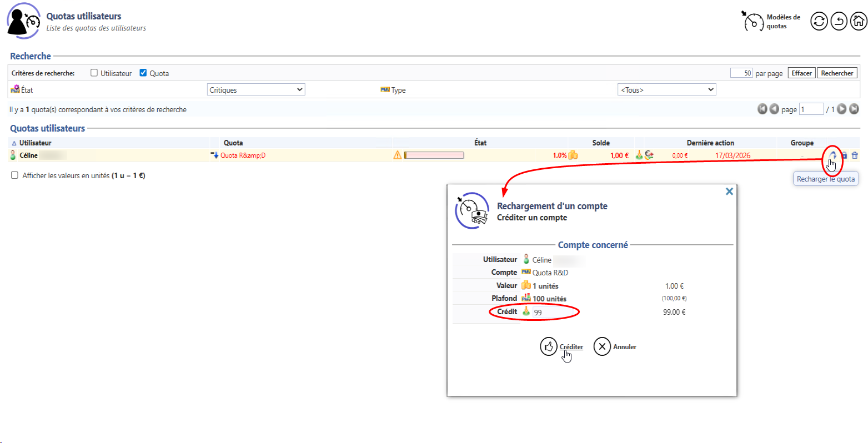Click the refresh icon at top right

pos(819,22)
